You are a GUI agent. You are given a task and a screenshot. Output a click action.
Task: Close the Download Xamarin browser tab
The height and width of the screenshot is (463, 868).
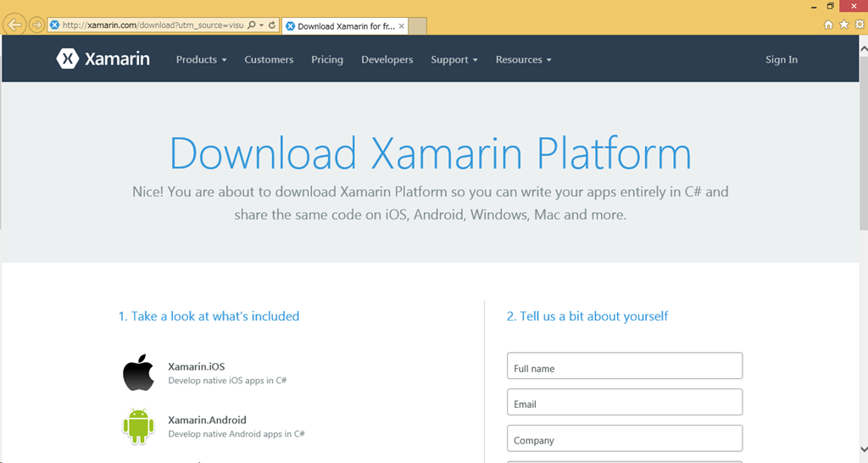[x=402, y=26]
